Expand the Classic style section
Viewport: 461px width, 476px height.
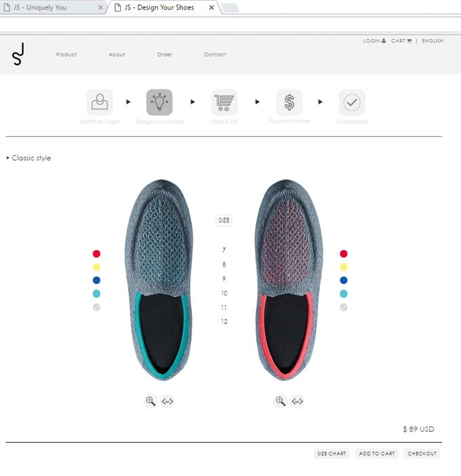point(28,158)
